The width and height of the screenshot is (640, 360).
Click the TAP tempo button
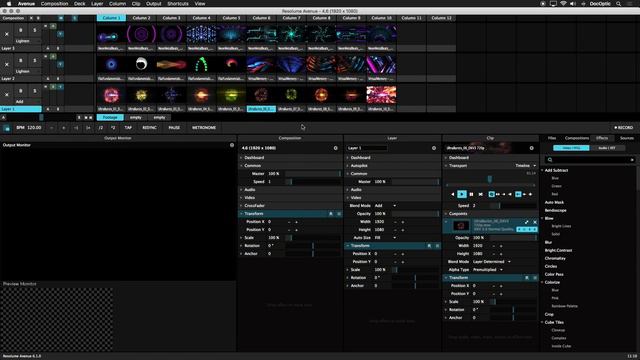[x=128, y=127]
